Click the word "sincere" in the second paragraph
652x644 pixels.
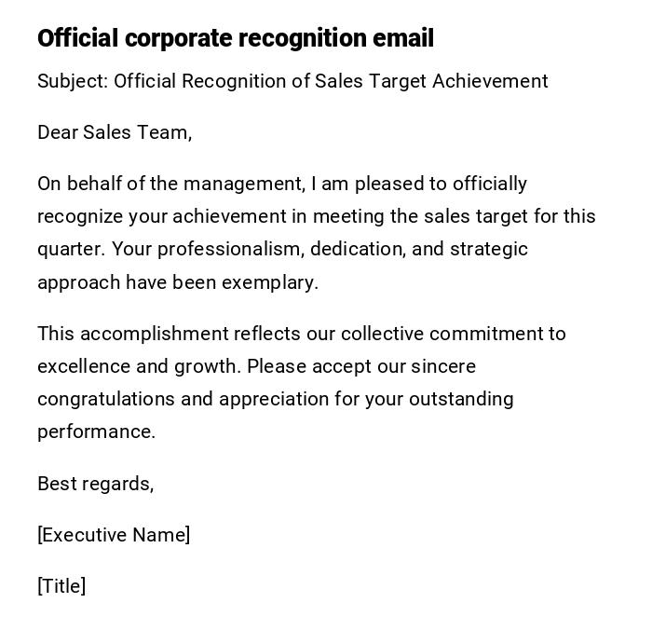443,366
